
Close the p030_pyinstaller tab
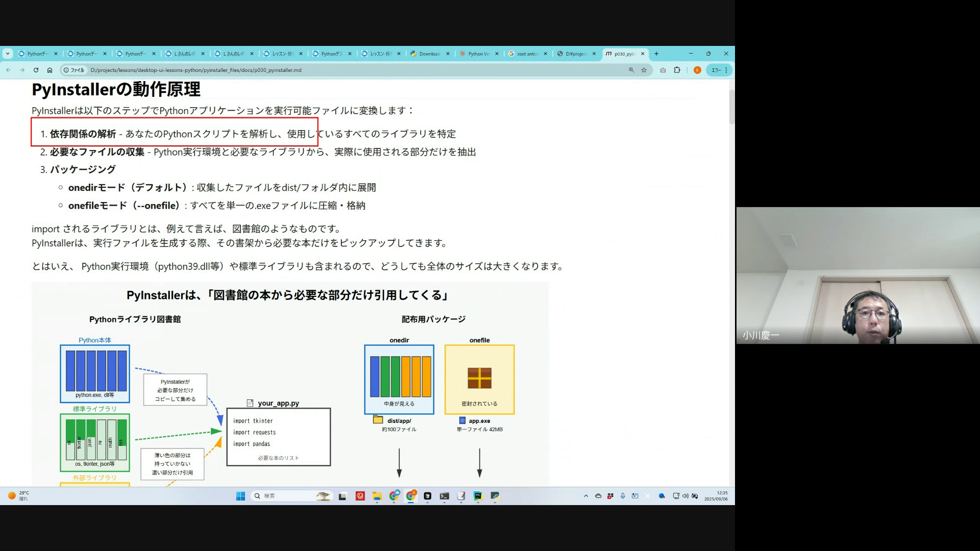(643, 54)
